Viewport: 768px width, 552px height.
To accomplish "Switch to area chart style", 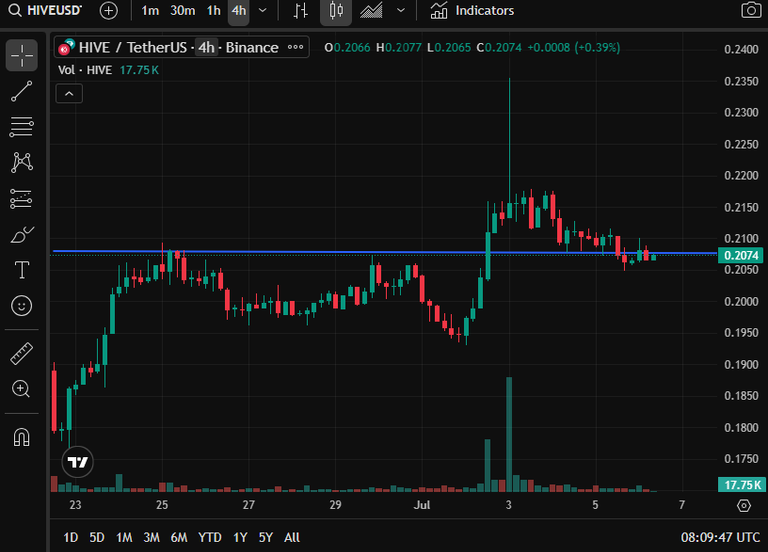I will pos(371,10).
